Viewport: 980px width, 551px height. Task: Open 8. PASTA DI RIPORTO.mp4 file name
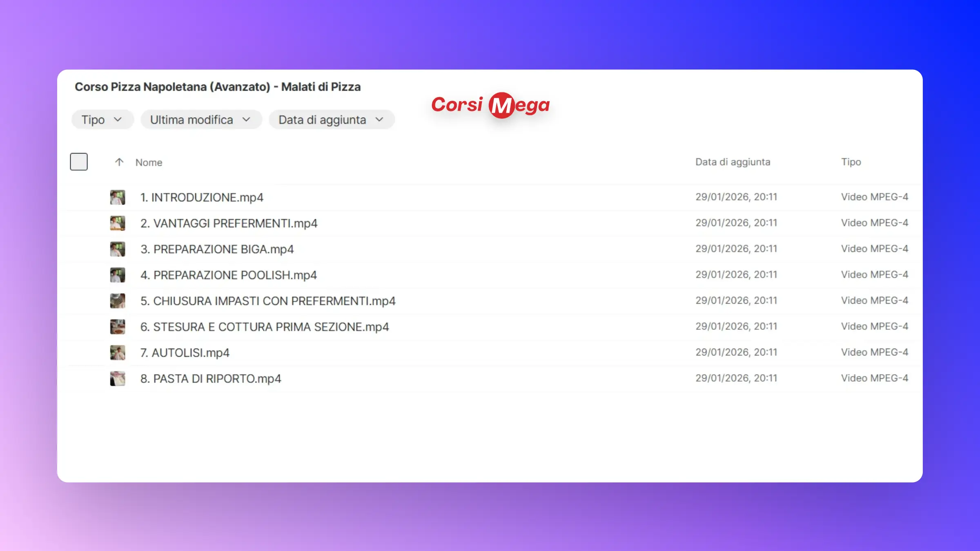coord(211,379)
